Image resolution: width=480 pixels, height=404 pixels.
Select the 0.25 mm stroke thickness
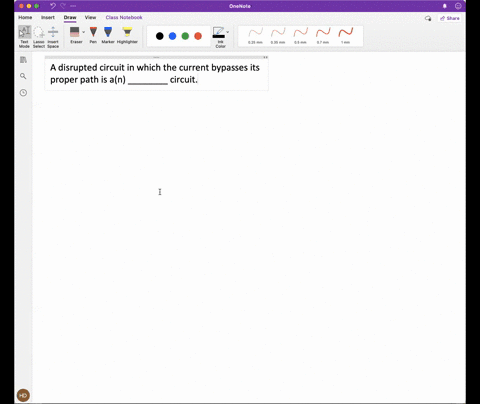[x=255, y=36]
